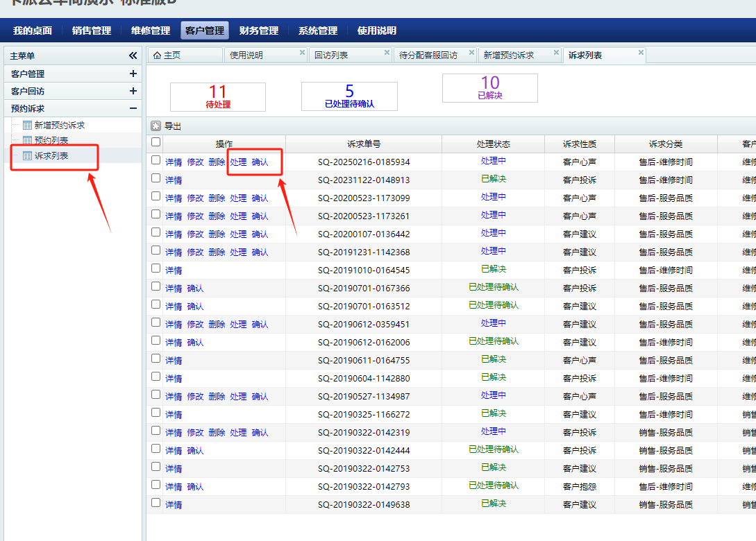Toggle the select-all checkbox in table header
The width and height of the screenshot is (756, 541).
point(156,142)
